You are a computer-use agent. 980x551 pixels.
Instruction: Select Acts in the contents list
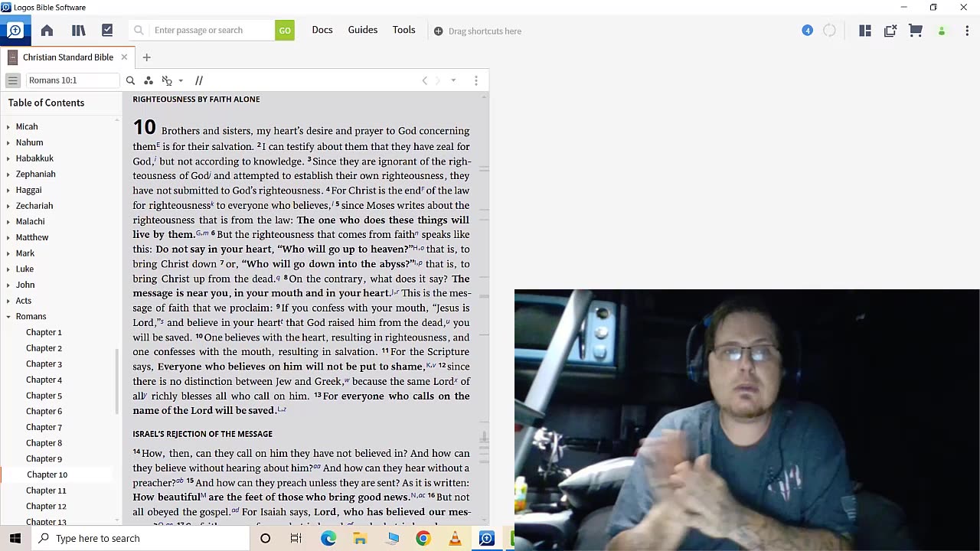pyautogui.click(x=24, y=301)
